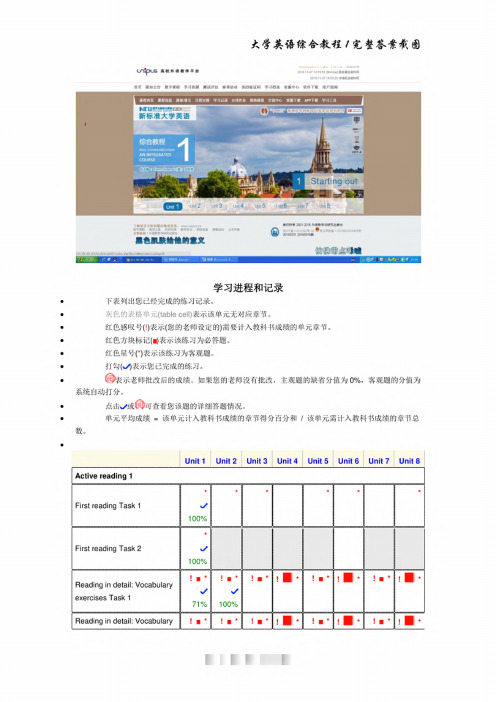
Task: Click the 黑色肌肤给他的意义 caption text
Action: point(170,240)
